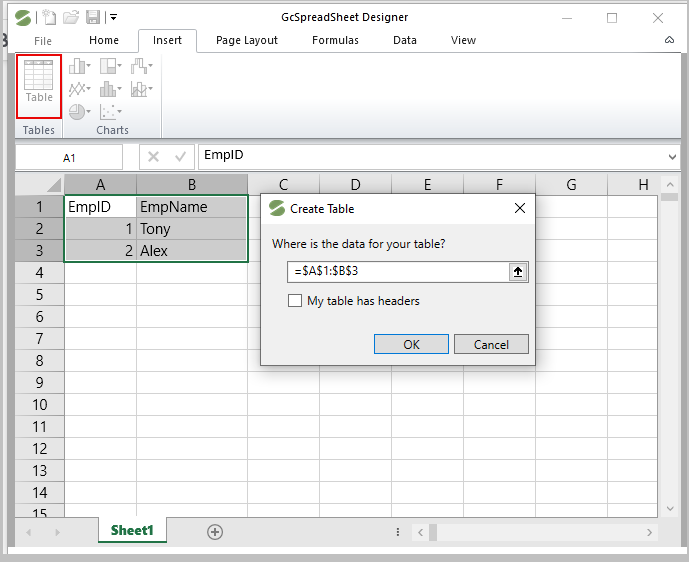Viewport: 689px width, 562px height.
Task: Click cell containing EmpID
Action: click(100, 207)
